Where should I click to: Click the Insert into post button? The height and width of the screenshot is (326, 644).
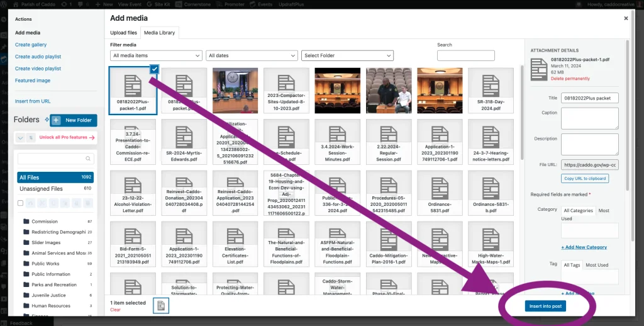(x=546, y=306)
